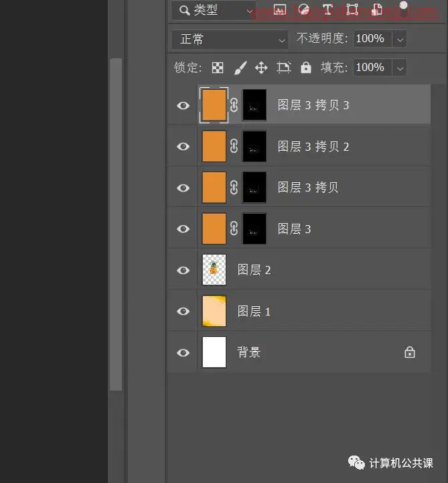Select the layer name 图层 3 拷贝
Viewport: 448px width, 483px height.
pyautogui.click(x=308, y=188)
